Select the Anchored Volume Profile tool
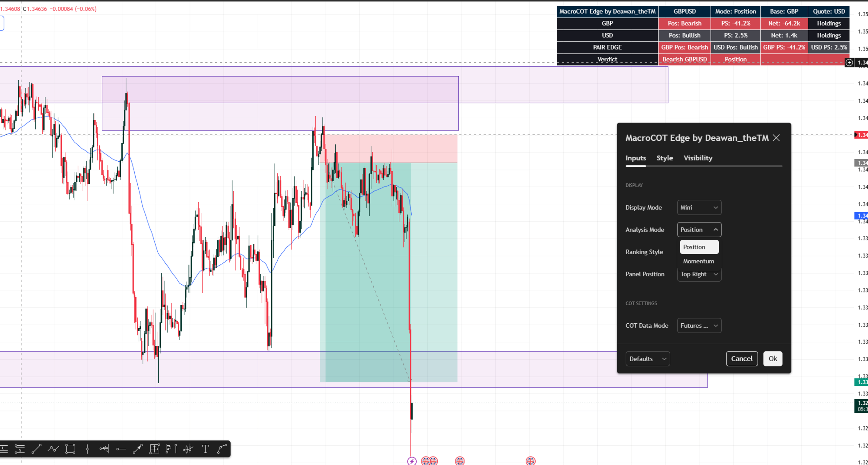868x465 pixels. 104,449
